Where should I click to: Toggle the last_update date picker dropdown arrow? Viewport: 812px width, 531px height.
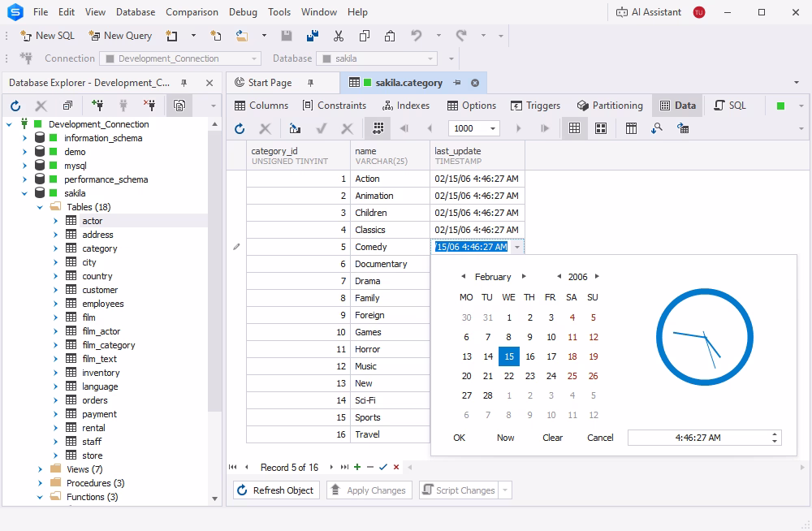516,247
